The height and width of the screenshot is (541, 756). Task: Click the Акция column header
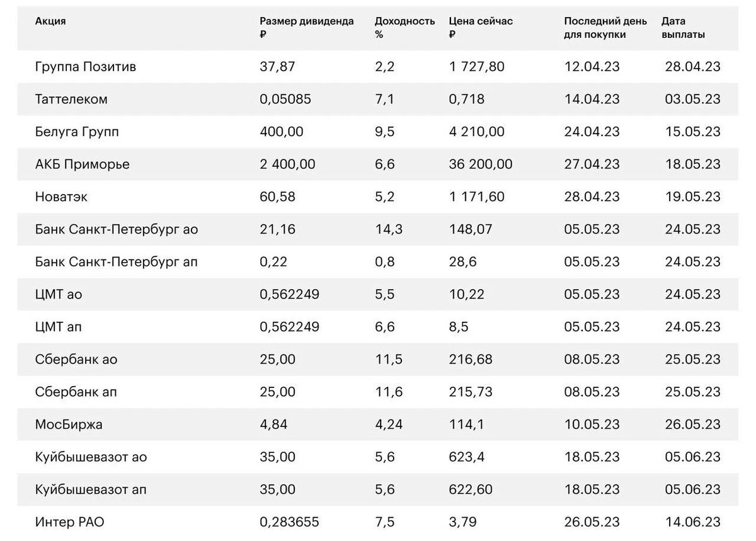[50, 21]
